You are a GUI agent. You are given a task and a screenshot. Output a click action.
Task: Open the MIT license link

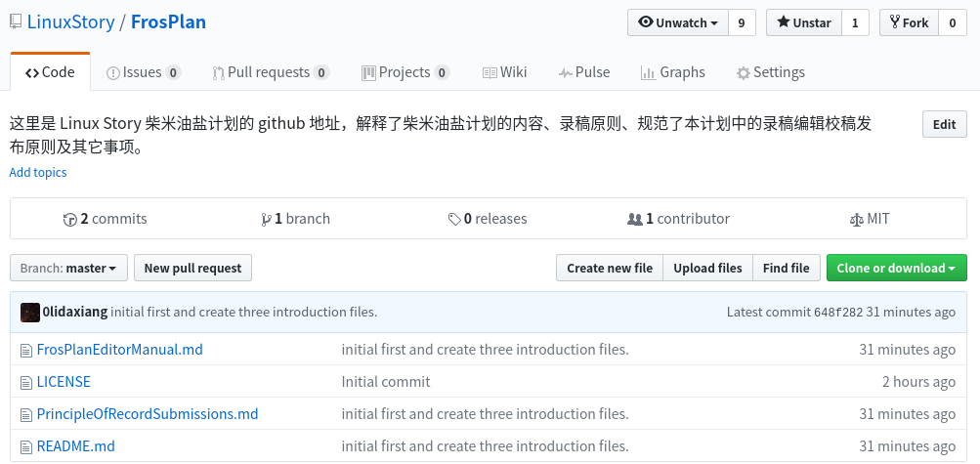click(870, 219)
